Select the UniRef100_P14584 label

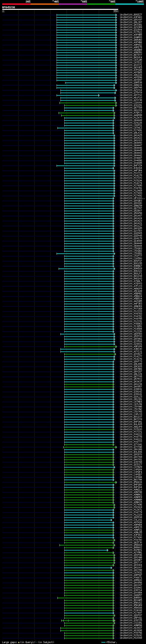(131, 329)
